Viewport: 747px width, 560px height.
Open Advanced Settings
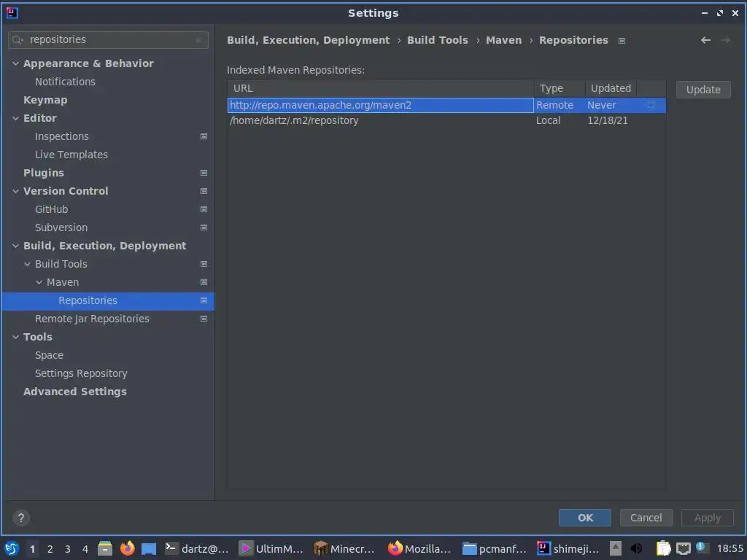pyautogui.click(x=75, y=392)
